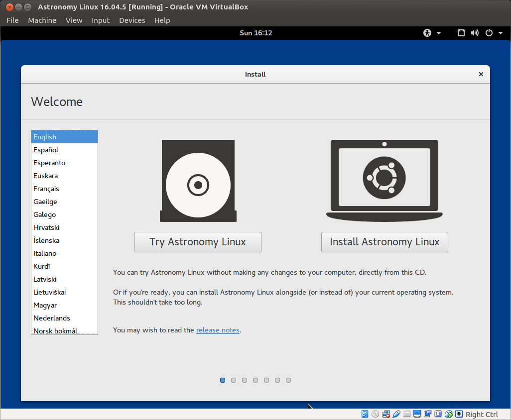This screenshot has height=420, width=511.
Task: Click the Install Astronomy Linux button
Action: coord(384,242)
